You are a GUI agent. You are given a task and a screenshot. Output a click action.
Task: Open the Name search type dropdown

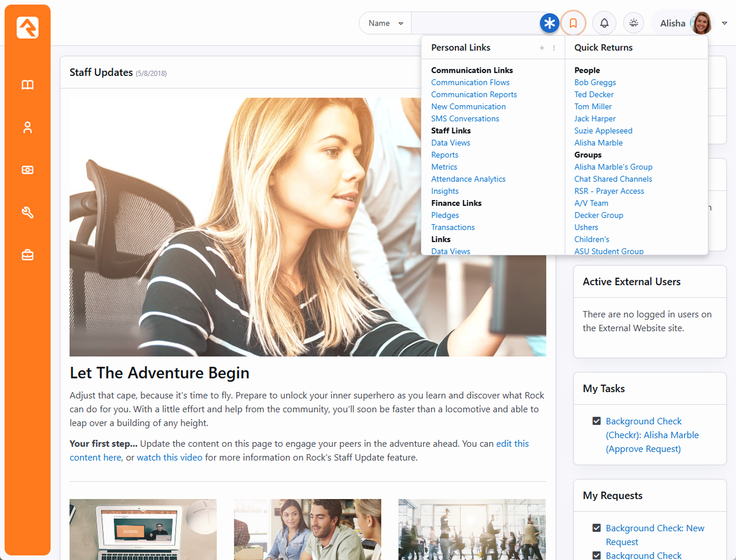(x=386, y=24)
